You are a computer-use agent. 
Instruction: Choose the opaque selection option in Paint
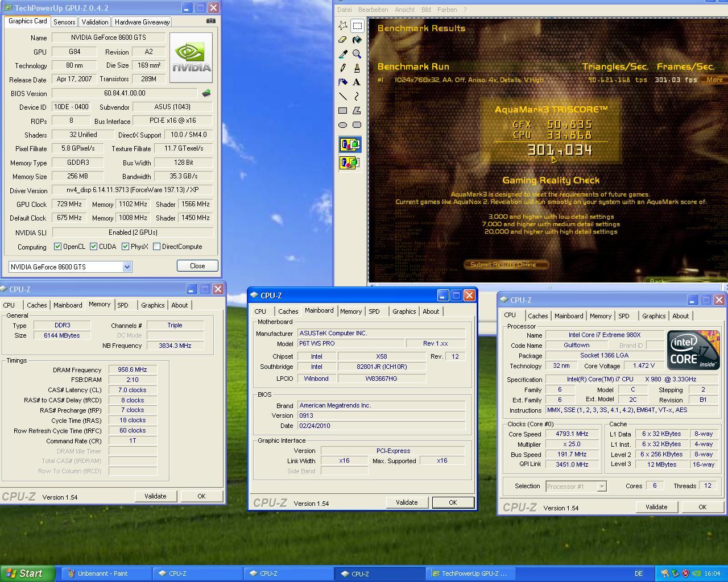pyautogui.click(x=350, y=144)
